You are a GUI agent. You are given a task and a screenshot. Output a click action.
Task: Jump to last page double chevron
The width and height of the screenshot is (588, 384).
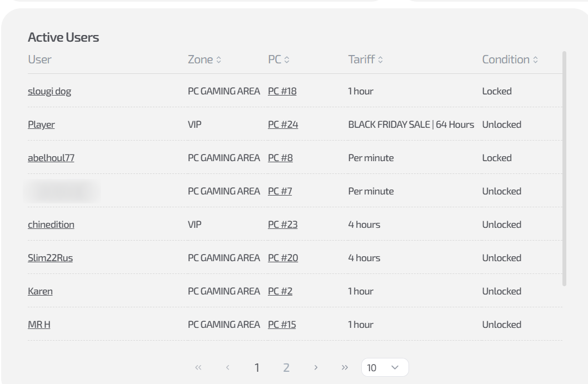pyautogui.click(x=345, y=367)
